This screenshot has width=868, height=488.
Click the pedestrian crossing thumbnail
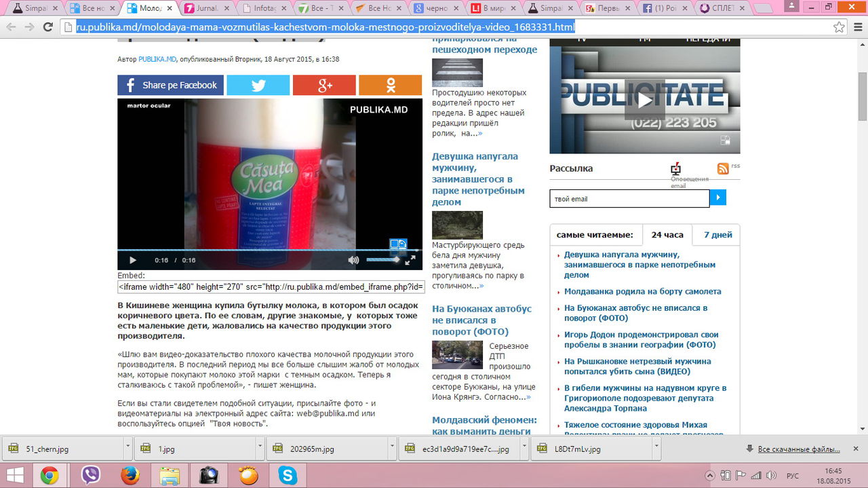pos(457,72)
